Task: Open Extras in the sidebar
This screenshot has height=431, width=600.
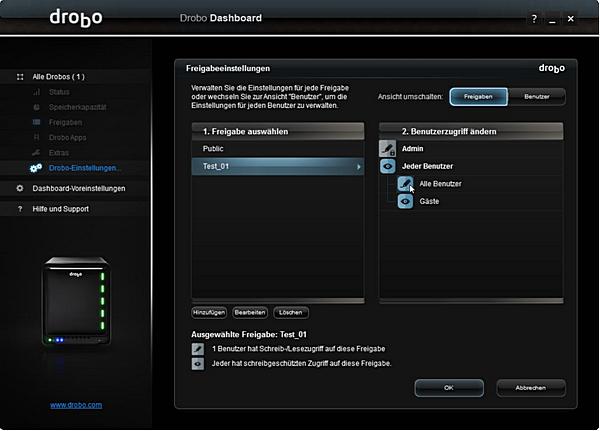Action: [x=59, y=153]
